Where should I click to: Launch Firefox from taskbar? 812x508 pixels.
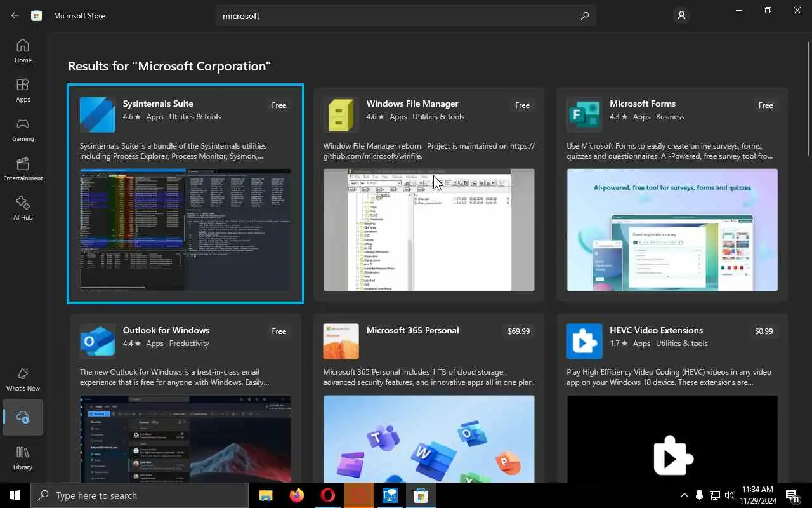pyautogui.click(x=296, y=495)
